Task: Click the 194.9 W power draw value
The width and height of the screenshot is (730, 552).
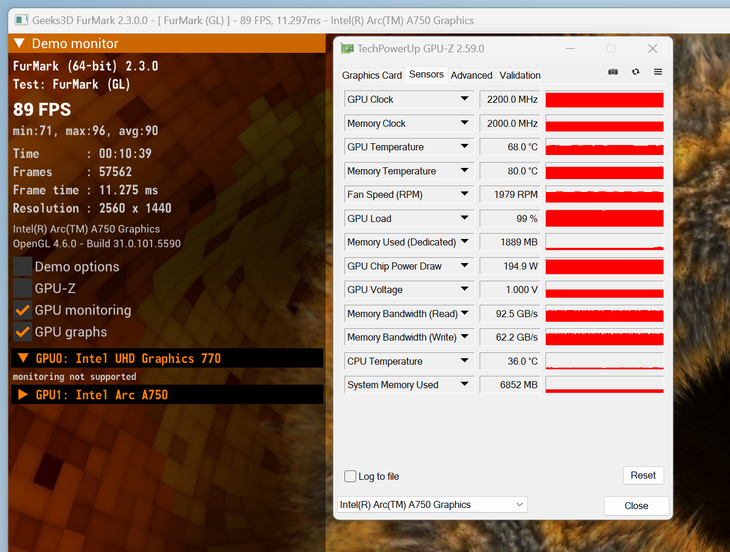Action: (510, 266)
